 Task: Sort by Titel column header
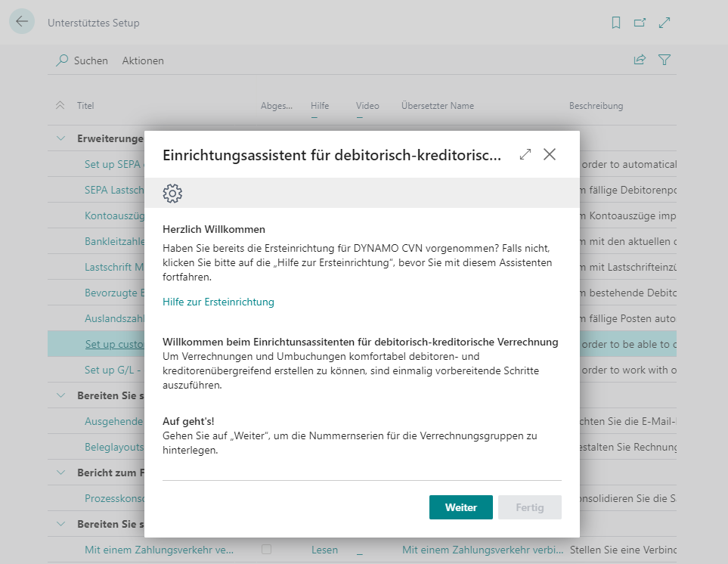point(85,106)
